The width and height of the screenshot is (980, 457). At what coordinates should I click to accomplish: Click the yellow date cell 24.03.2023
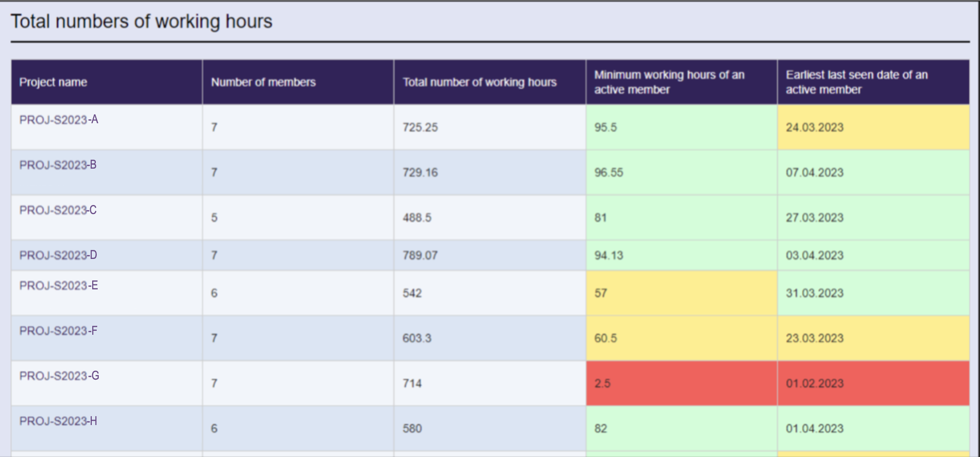point(873,127)
